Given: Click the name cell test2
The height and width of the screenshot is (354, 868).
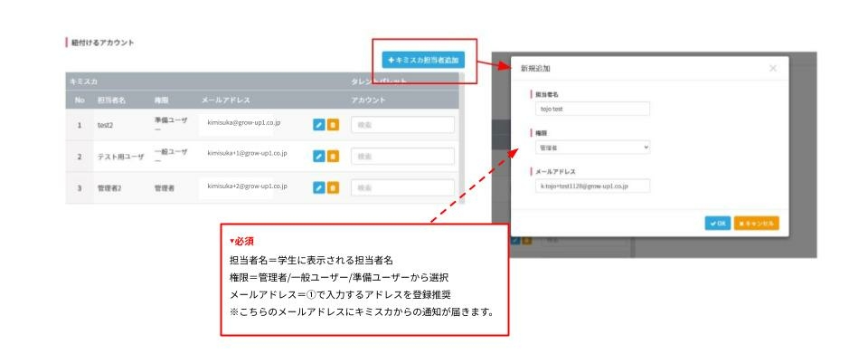Looking at the screenshot, I should 105,126.
